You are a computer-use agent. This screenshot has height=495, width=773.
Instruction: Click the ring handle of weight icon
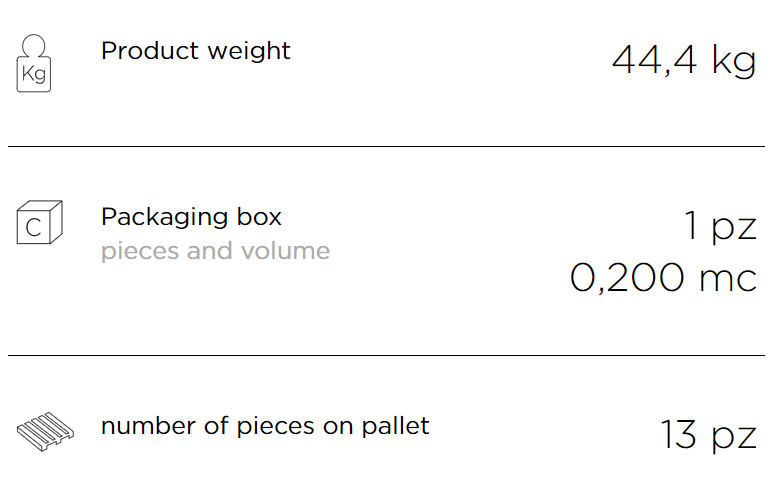[x=34, y=45]
